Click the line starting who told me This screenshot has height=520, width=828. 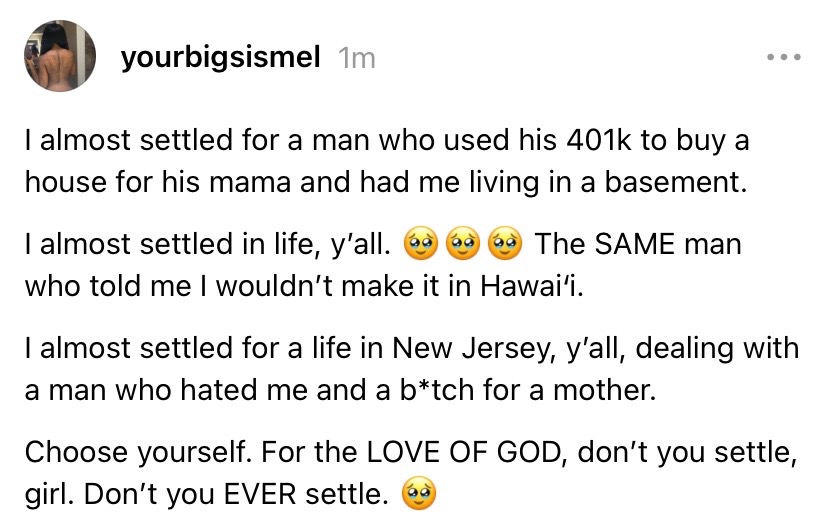pyautogui.click(x=304, y=286)
